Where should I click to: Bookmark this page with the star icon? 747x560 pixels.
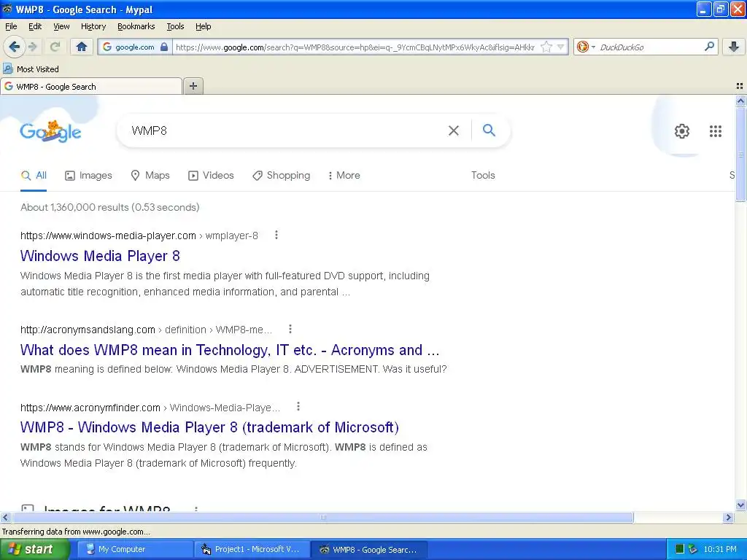(546, 47)
